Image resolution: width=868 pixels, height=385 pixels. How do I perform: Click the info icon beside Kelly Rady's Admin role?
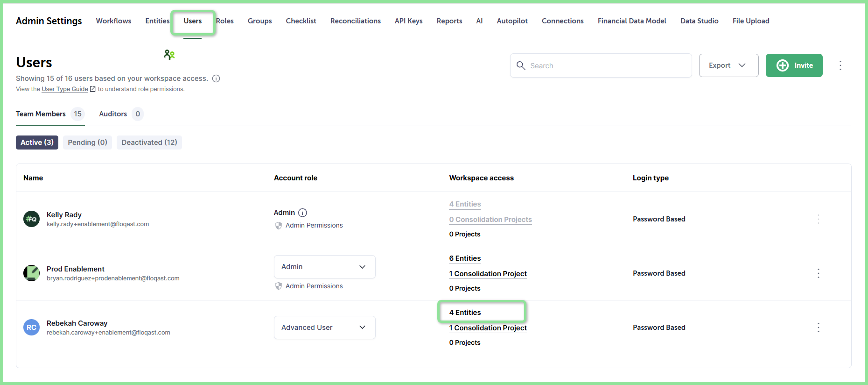coord(302,213)
